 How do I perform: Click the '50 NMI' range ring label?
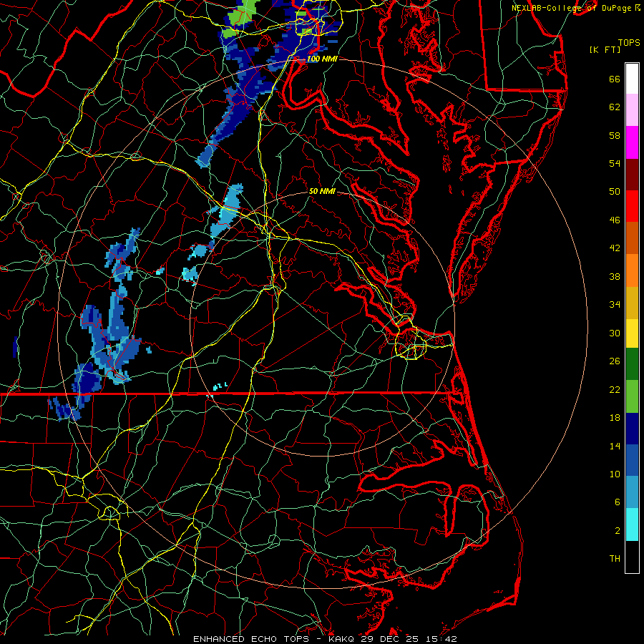pyautogui.click(x=322, y=191)
